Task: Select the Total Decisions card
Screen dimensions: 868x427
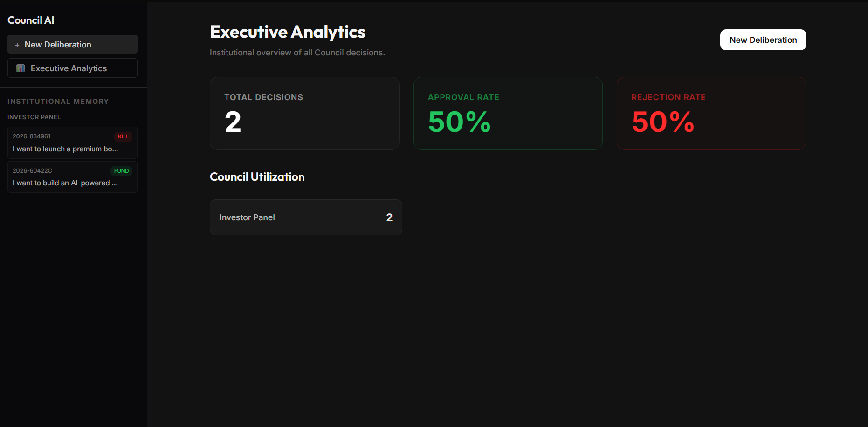Action: 304,113
